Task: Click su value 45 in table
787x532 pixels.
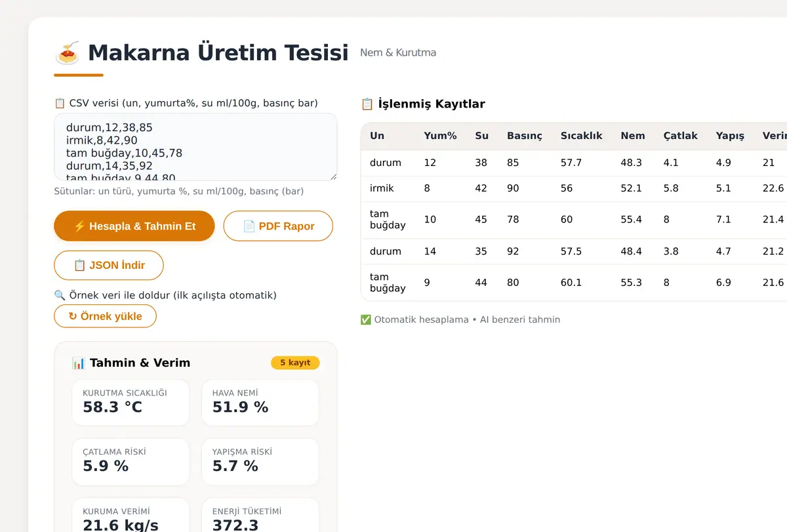Action: tap(481, 220)
